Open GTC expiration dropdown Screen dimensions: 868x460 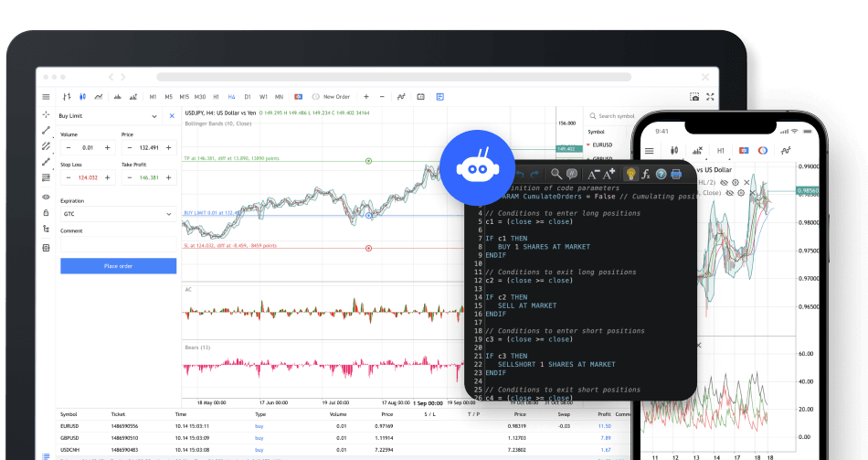pos(119,214)
